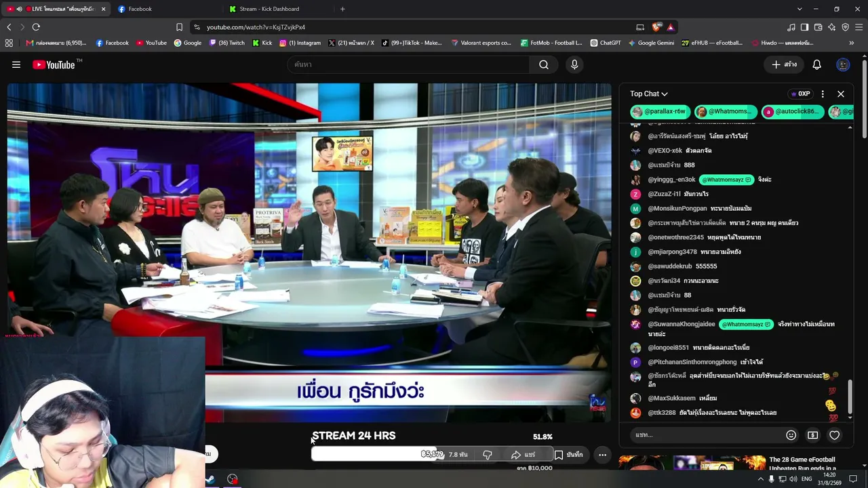
Task: Toggle the browser sidebar panel
Action: click(804, 27)
